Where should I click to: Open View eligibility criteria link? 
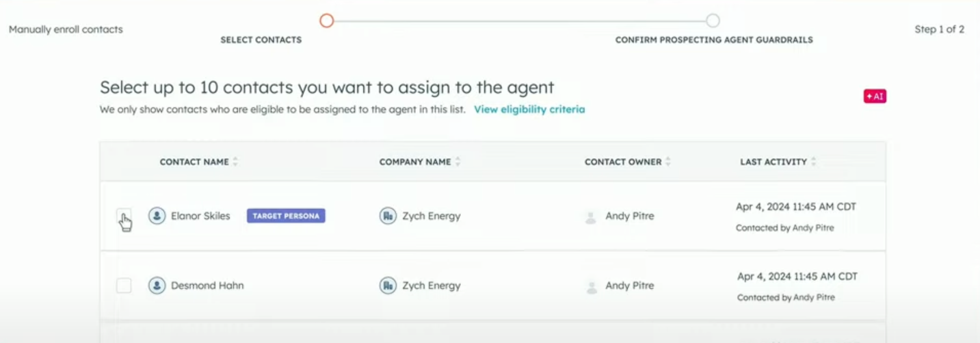[529, 110]
